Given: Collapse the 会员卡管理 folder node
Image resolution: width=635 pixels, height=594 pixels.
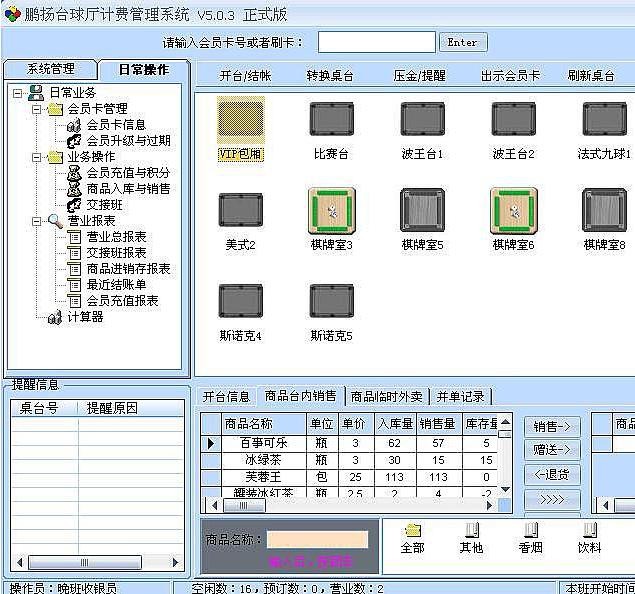Looking at the screenshot, I should click(37, 109).
